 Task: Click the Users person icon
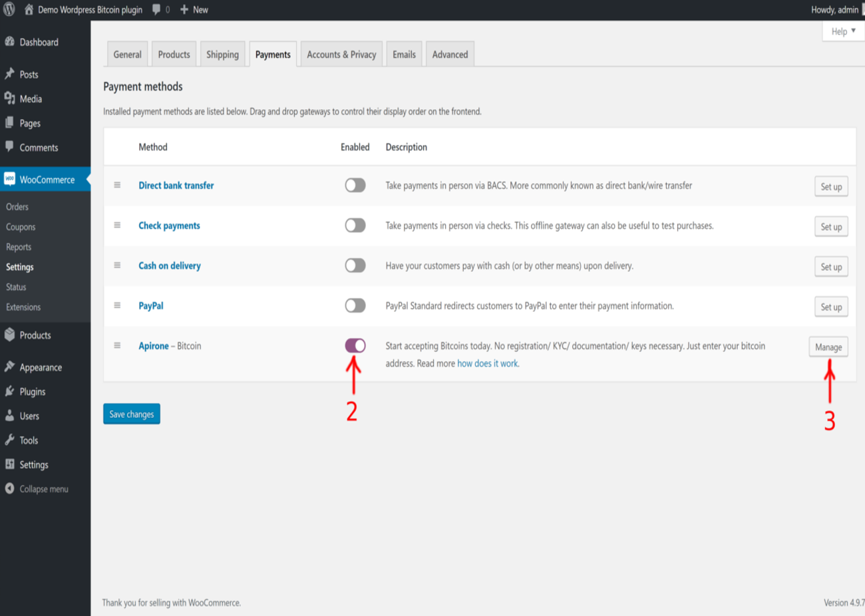[x=9, y=416]
